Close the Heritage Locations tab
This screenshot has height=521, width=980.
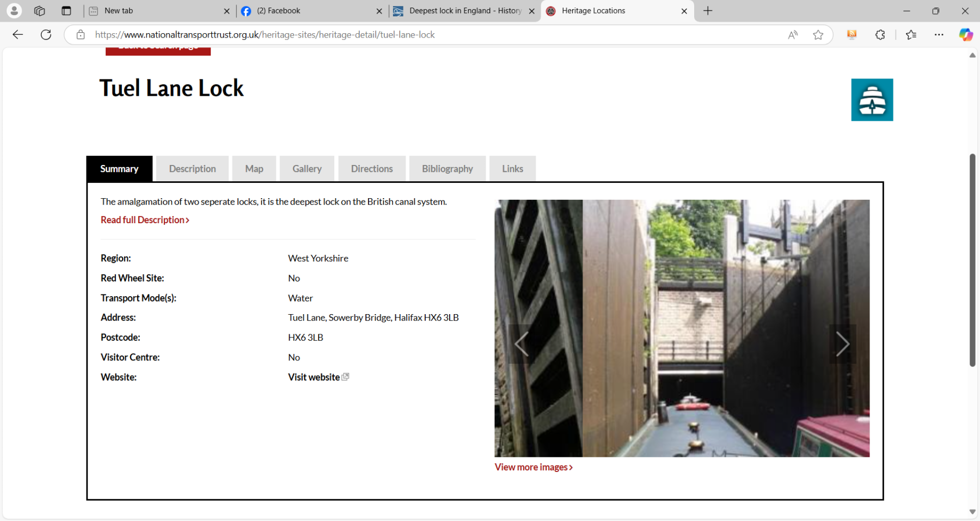684,11
